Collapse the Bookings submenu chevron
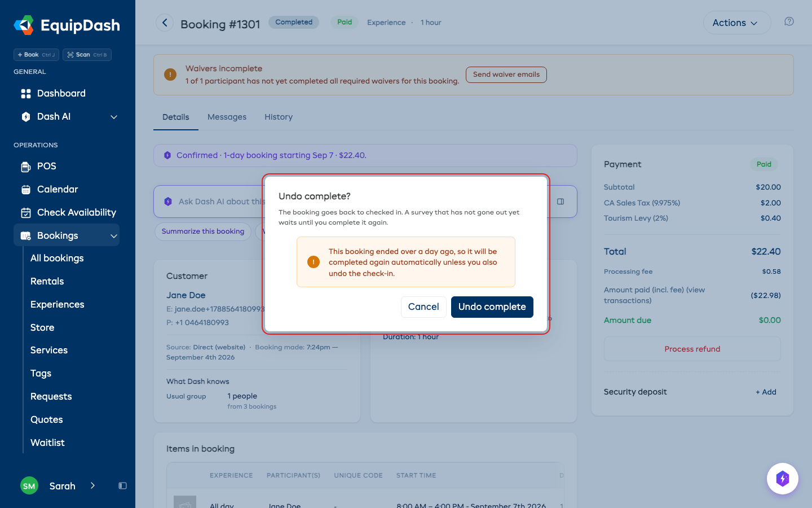 [x=114, y=236]
